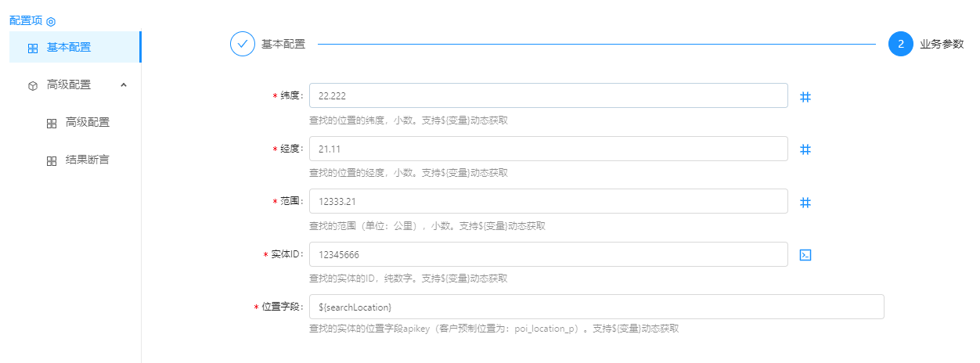Image resolution: width=980 pixels, height=363 pixels.
Task: Click the checkmark circle of step one
Action: click(x=243, y=44)
